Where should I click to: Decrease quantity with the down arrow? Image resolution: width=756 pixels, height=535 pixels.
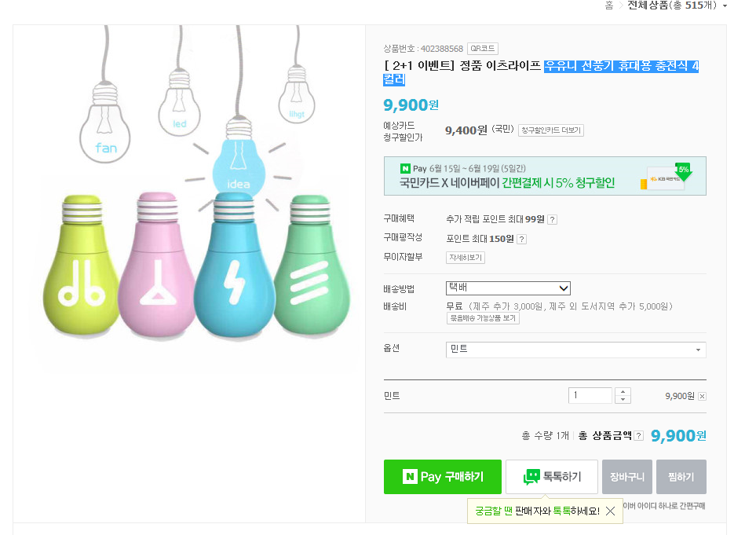coord(623,400)
